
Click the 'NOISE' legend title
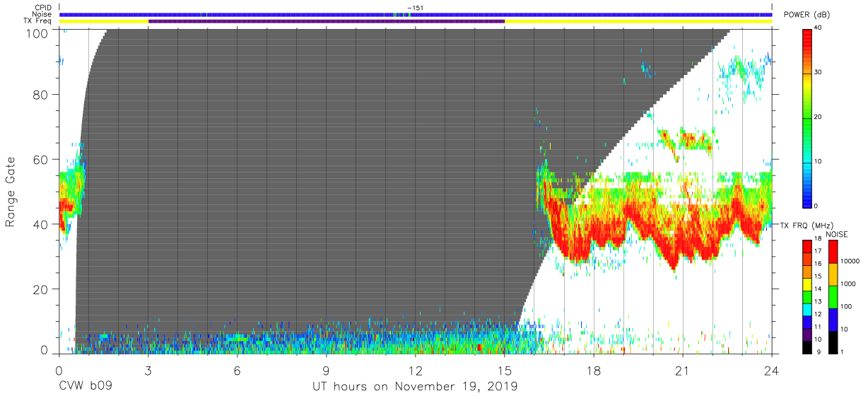click(837, 233)
